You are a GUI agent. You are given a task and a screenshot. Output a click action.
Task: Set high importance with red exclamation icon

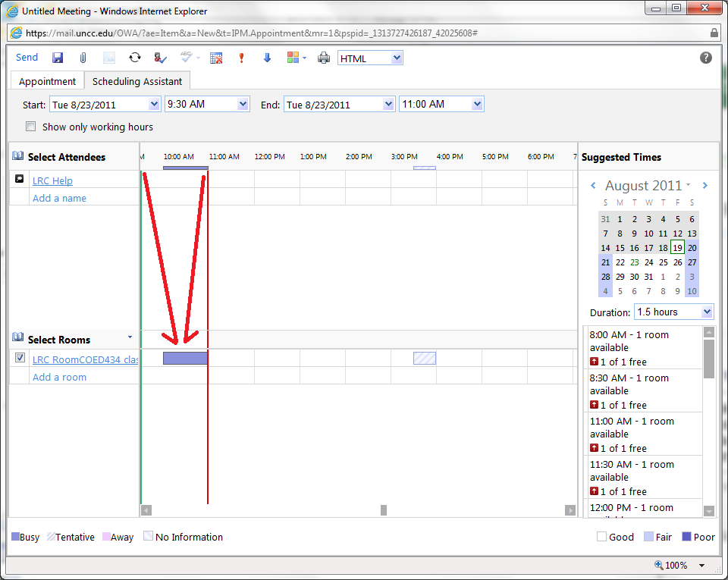click(241, 58)
